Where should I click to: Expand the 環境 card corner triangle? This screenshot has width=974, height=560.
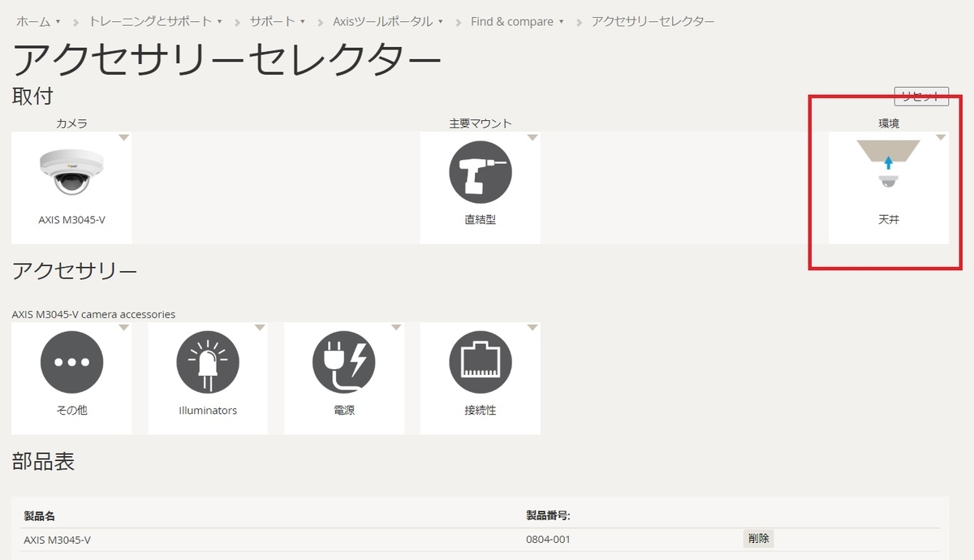click(x=941, y=137)
